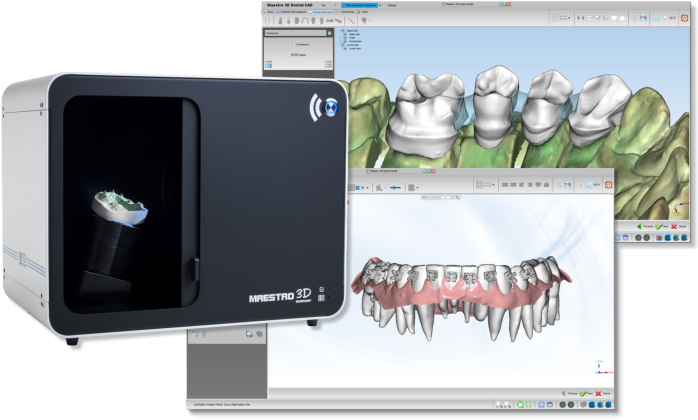Toggle the top-level Lower jaw checkbox in the tree

[343, 45]
